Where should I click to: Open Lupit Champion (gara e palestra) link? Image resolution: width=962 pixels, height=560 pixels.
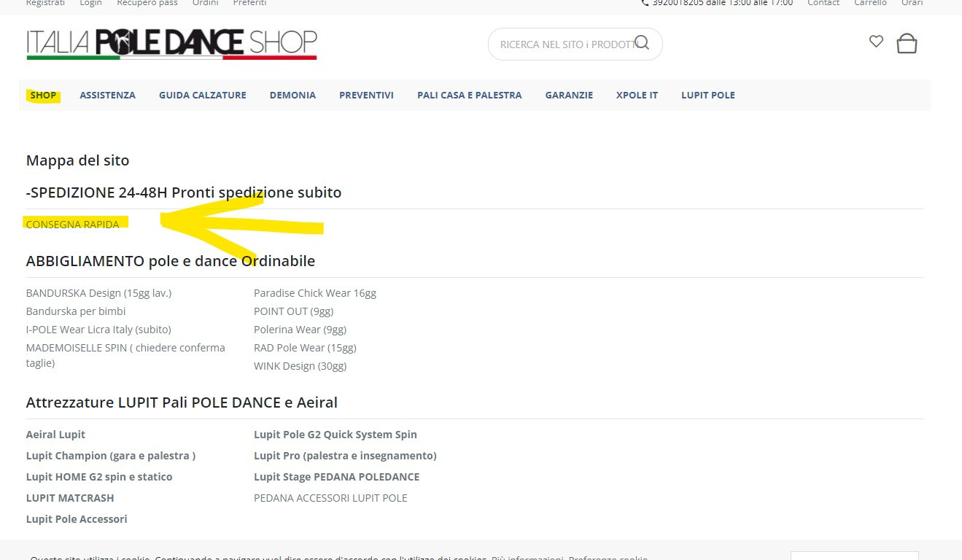click(x=111, y=456)
